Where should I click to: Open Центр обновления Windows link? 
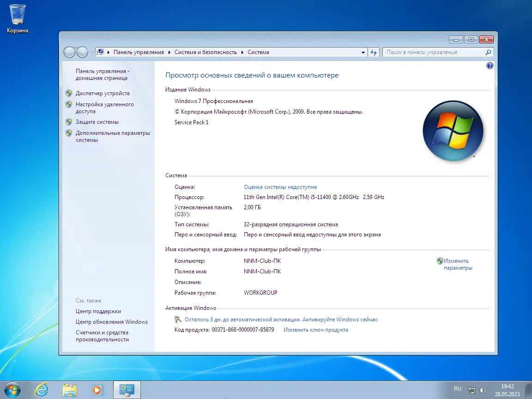[112, 321]
